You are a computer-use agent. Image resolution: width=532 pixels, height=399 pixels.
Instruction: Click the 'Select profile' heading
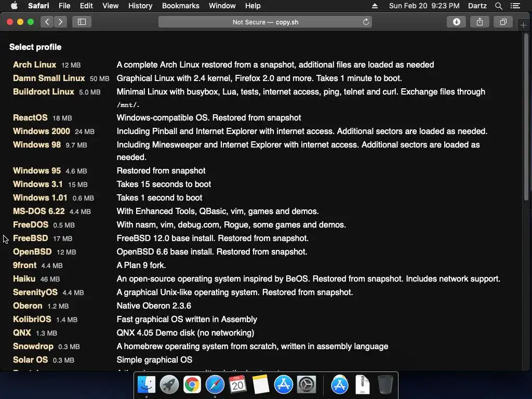click(35, 47)
